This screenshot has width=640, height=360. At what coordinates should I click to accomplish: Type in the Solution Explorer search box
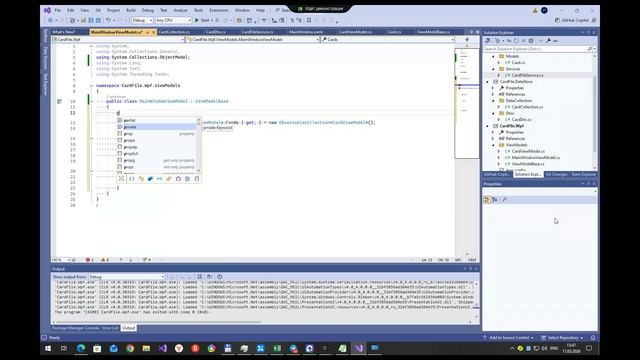[536, 49]
